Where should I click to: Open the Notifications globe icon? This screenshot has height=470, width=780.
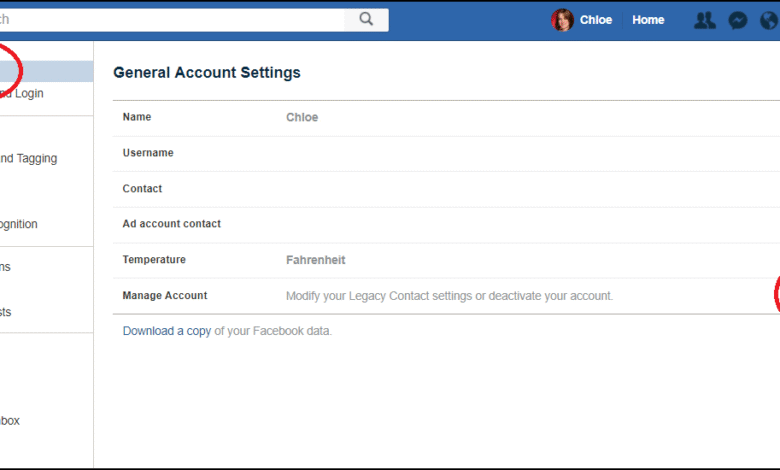[770, 20]
